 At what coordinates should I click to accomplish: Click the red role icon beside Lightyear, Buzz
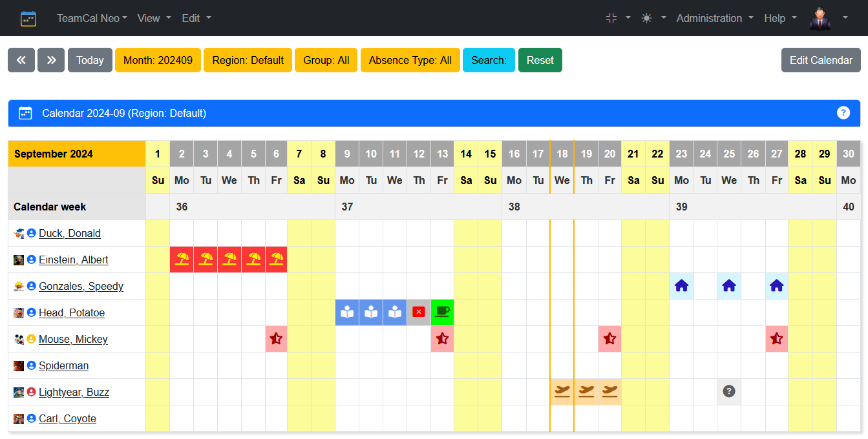point(32,392)
